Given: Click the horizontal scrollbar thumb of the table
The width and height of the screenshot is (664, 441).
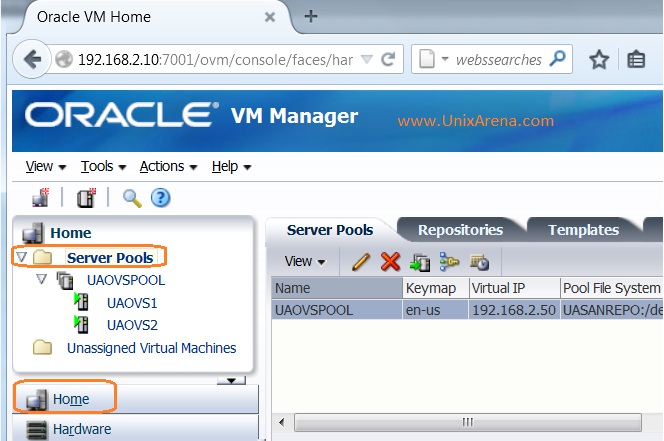Looking at the screenshot, I should pyautogui.click(x=468, y=422).
